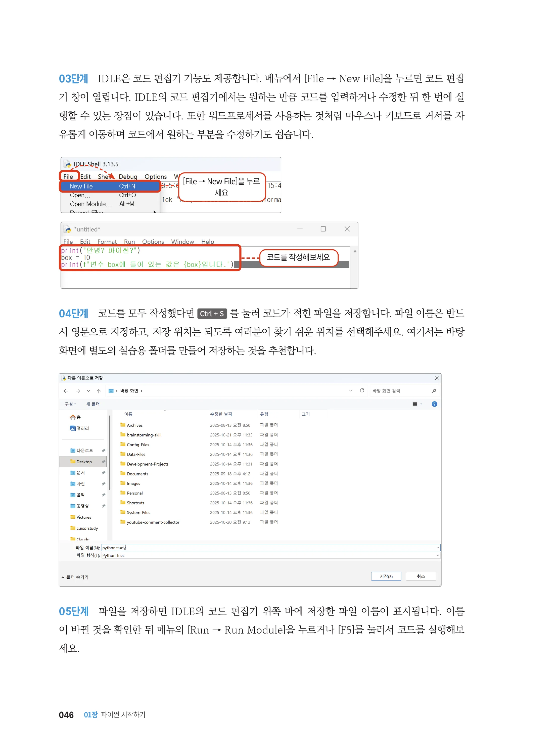
Task: Open the 구성 dropdown menu
Action: (70, 404)
